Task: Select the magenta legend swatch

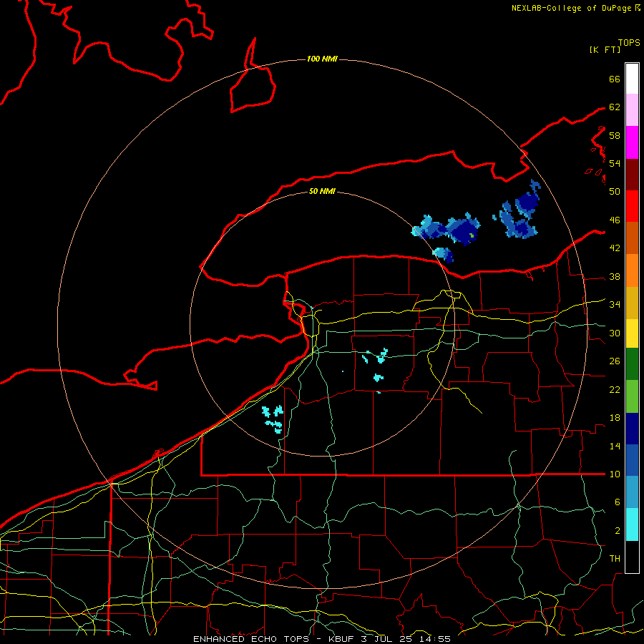Action: [632, 142]
